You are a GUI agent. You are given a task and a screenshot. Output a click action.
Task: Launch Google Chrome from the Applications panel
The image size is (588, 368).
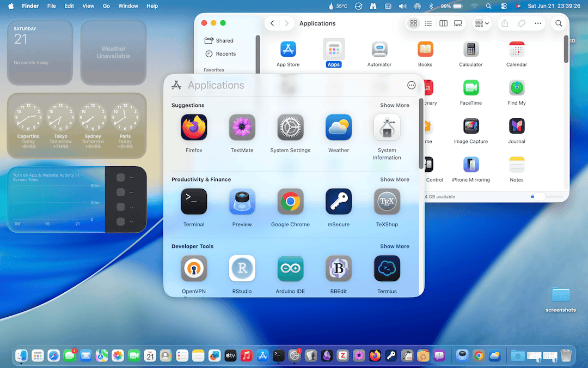290,202
